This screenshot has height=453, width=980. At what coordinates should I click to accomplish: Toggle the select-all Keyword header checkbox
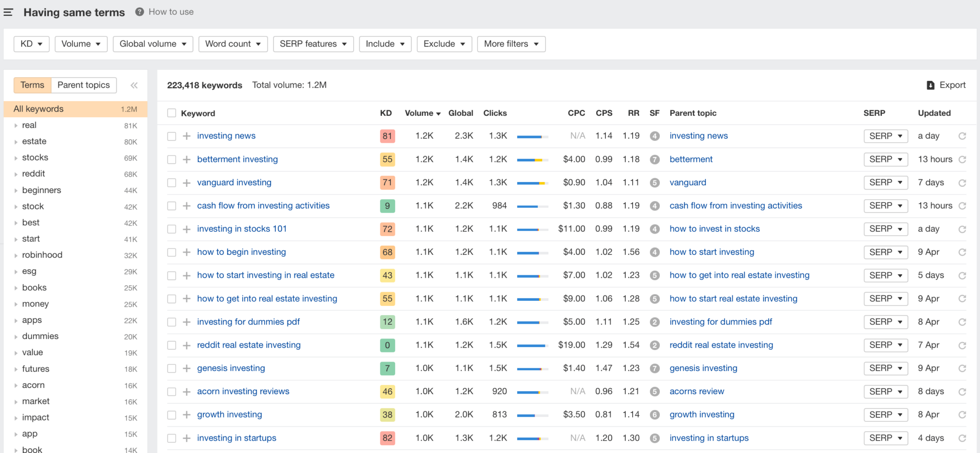point(171,113)
